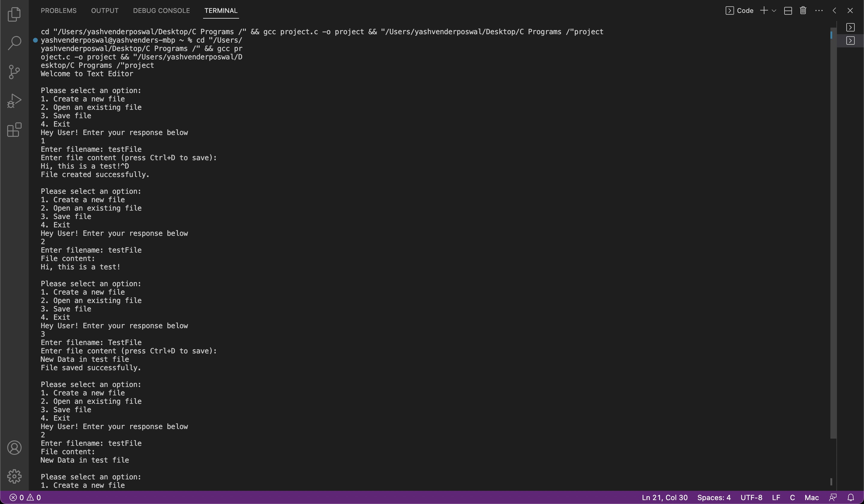Open the terminal more actions ellipsis
Viewport: 864px width, 504px height.
819,10
